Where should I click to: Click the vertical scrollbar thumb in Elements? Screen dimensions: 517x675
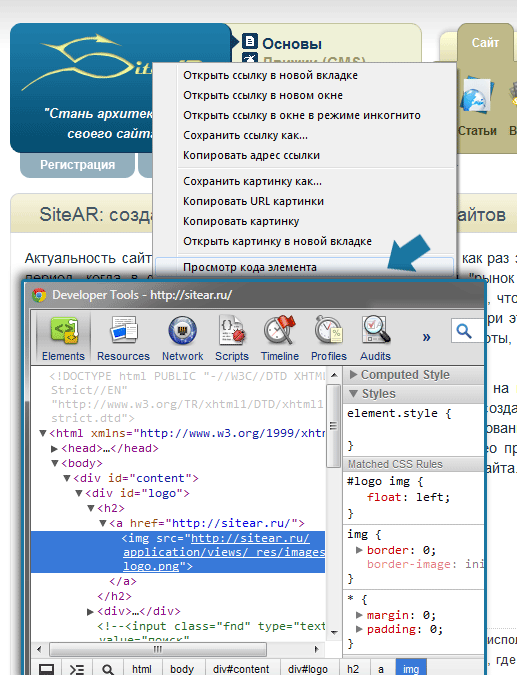[334, 425]
